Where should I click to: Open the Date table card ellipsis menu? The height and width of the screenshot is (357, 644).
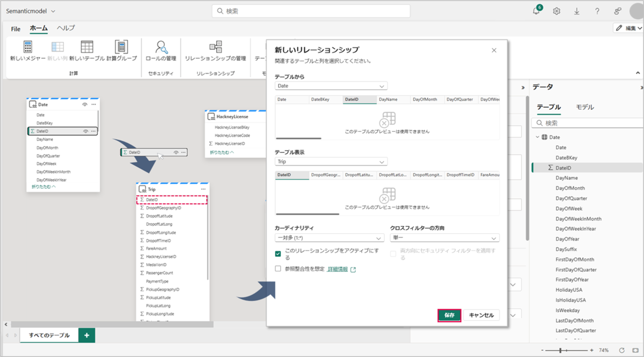pyautogui.click(x=94, y=105)
